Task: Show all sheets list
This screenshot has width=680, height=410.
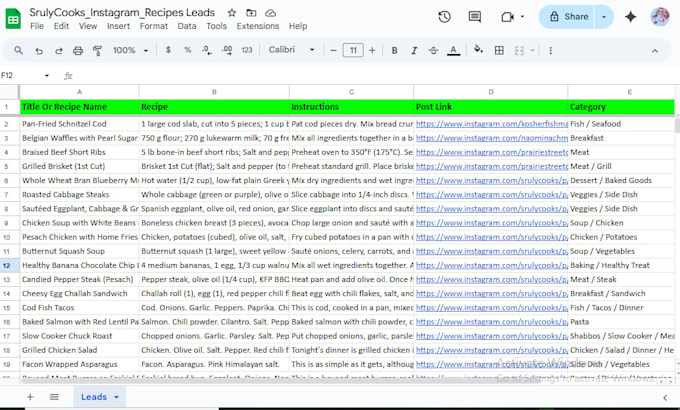Action: [54, 397]
